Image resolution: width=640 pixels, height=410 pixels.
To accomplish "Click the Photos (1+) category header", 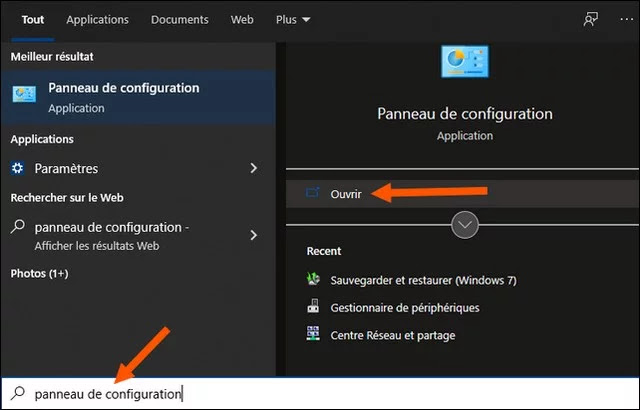I will (x=40, y=273).
